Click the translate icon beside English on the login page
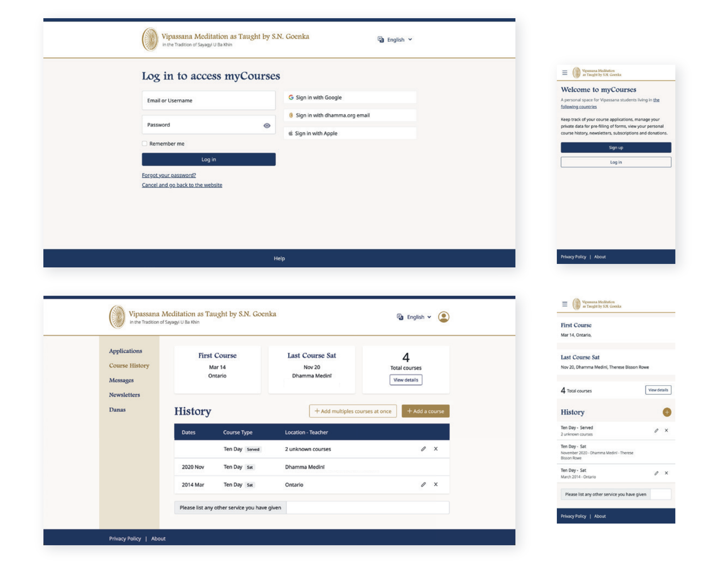The width and height of the screenshot is (728, 572). point(381,40)
